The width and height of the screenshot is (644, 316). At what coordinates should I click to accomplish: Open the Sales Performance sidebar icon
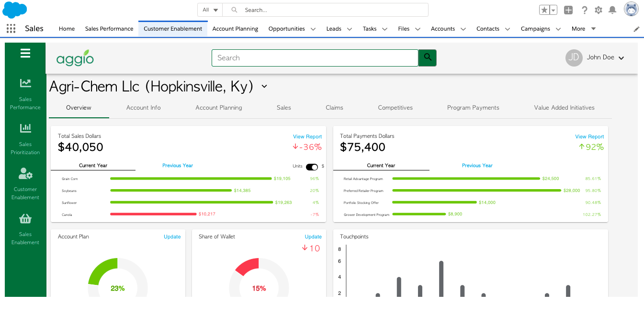(25, 83)
